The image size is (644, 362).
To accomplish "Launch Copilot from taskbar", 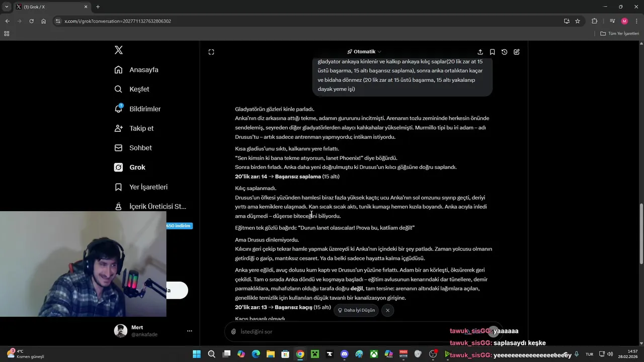I will coord(241,354).
